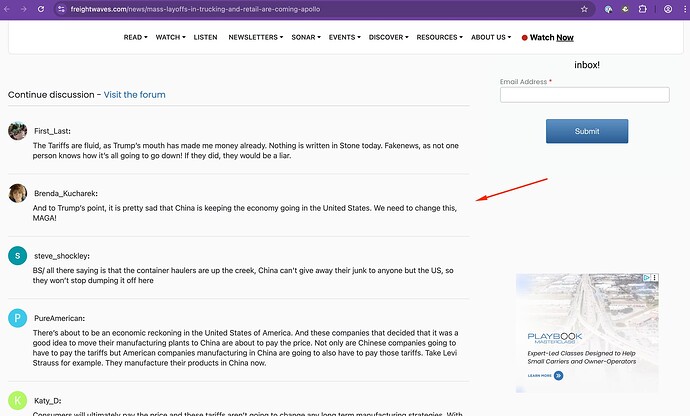Expand the ABOUT US dropdown
Image resolution: width=690 pixels, height=416 pixels.
[x=491, y=37]
